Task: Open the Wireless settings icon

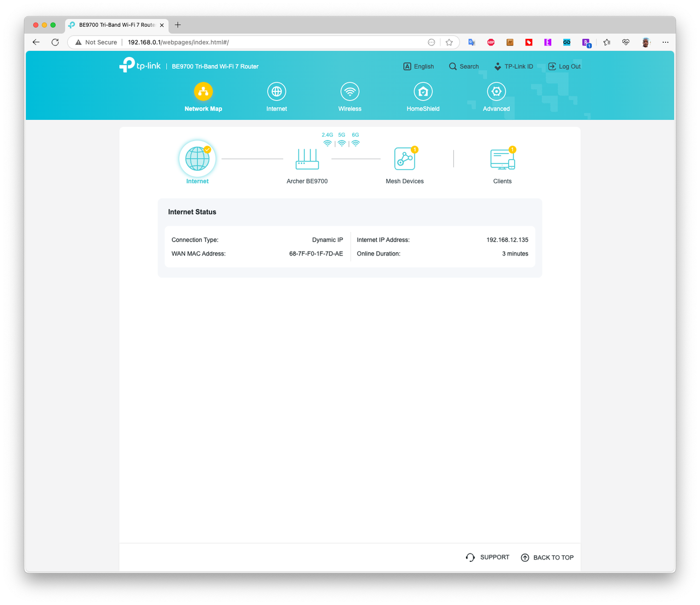Action: 350,91
